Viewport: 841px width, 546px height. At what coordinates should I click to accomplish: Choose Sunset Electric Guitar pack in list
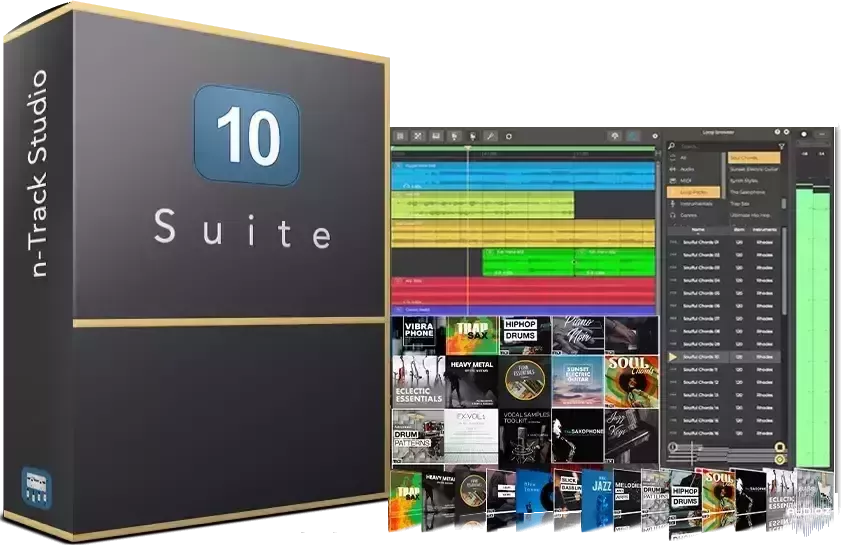click(x=754, y=169)
